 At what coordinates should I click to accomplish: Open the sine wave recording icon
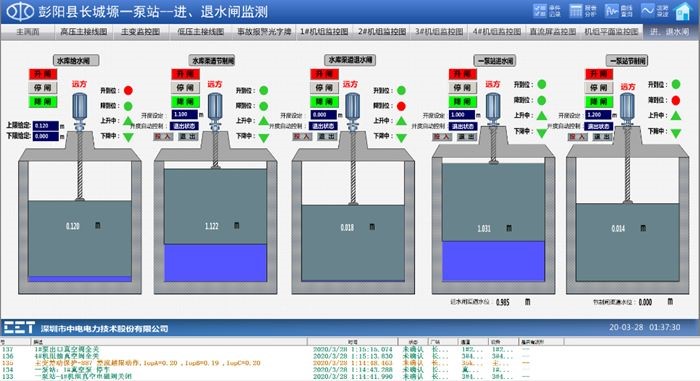(x=647, y=11)
